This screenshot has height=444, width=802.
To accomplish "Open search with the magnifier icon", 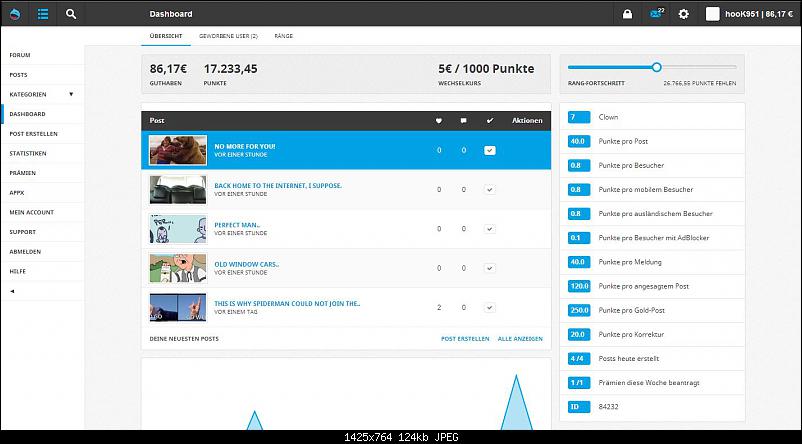I will 70,14.
